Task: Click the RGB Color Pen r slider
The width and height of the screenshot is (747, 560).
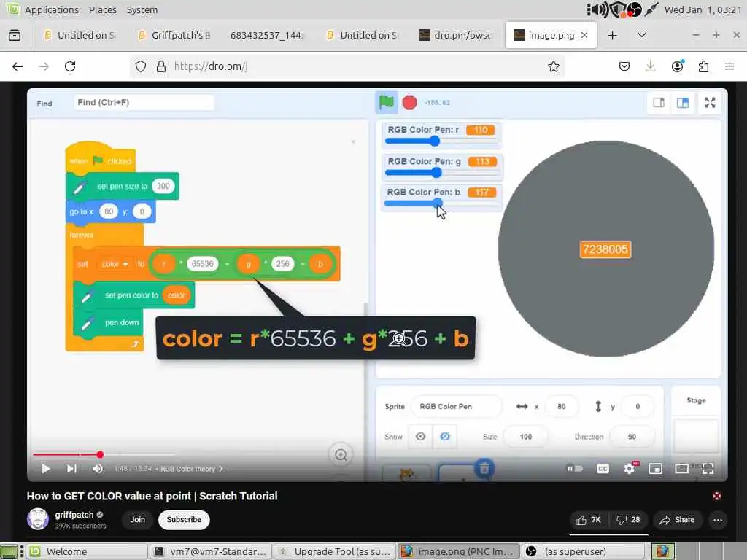Action: click(x=441, y=141)
